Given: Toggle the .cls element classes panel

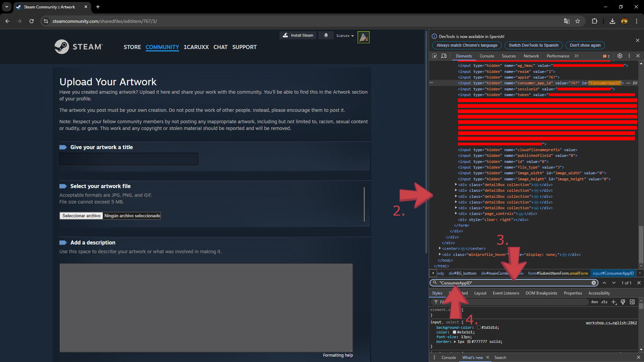Looking at the screenshot, I should click(x=604, y=302).
